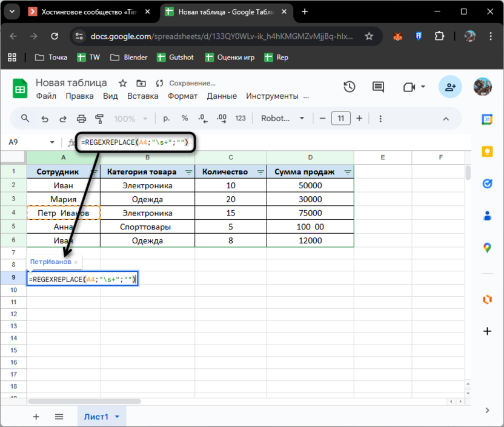Click the search menus magnifier icon
The height and width of the screenshot is (427, 504).
[x=25, y=119]
